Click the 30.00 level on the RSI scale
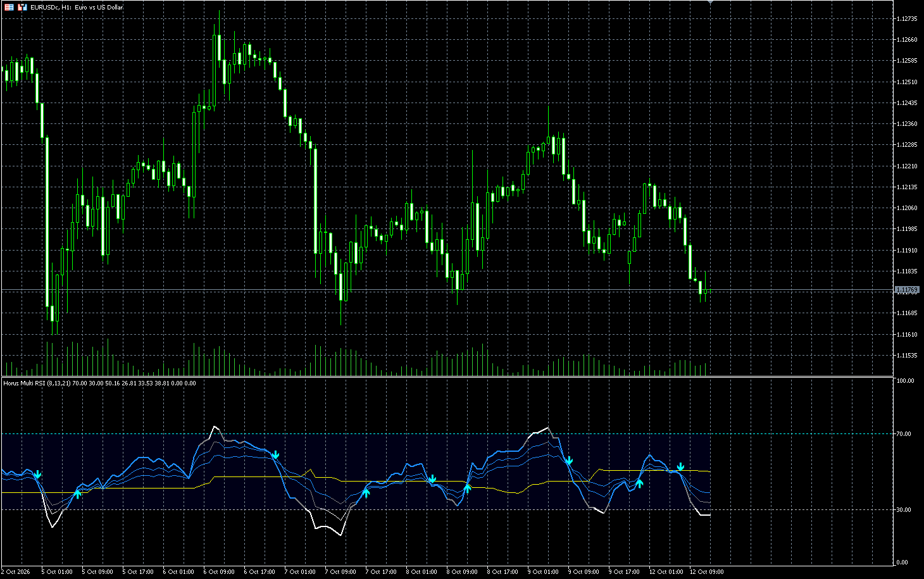The width and height of the screenshot is (924, 579). tap(904, 510)
